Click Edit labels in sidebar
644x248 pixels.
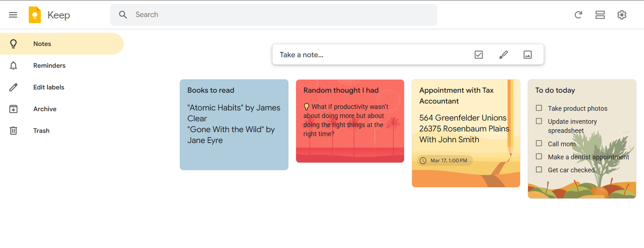tap(49, 87)
